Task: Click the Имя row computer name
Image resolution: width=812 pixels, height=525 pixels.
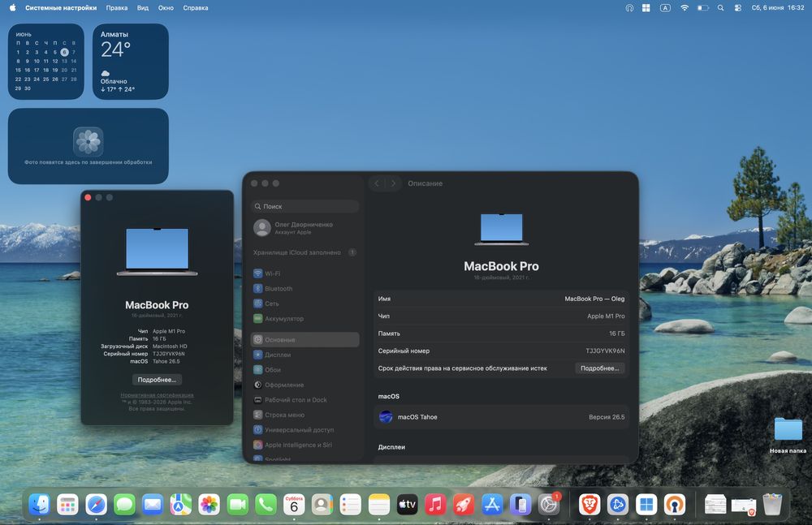Action: [501, 299]
